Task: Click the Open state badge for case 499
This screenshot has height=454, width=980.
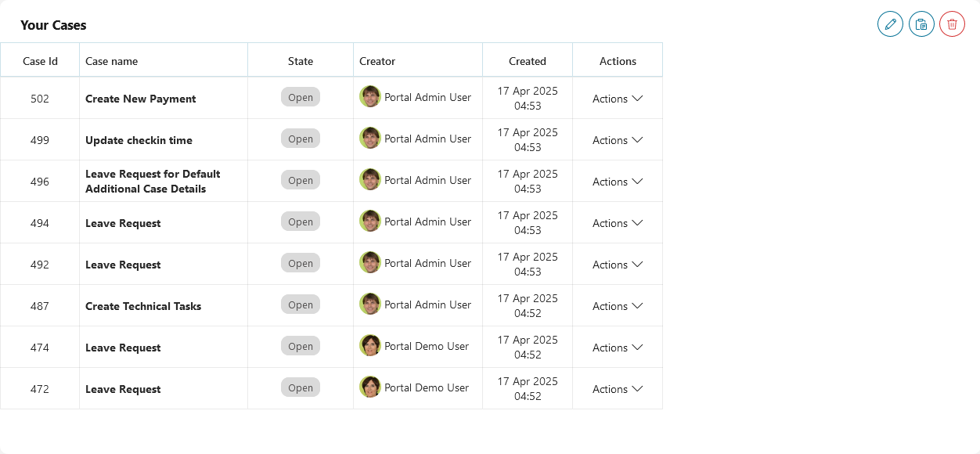Action: pos(301,139)
